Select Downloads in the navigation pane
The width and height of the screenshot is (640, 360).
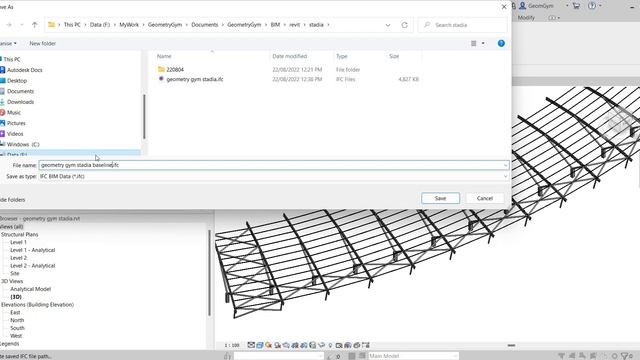[x=20, y=102]
